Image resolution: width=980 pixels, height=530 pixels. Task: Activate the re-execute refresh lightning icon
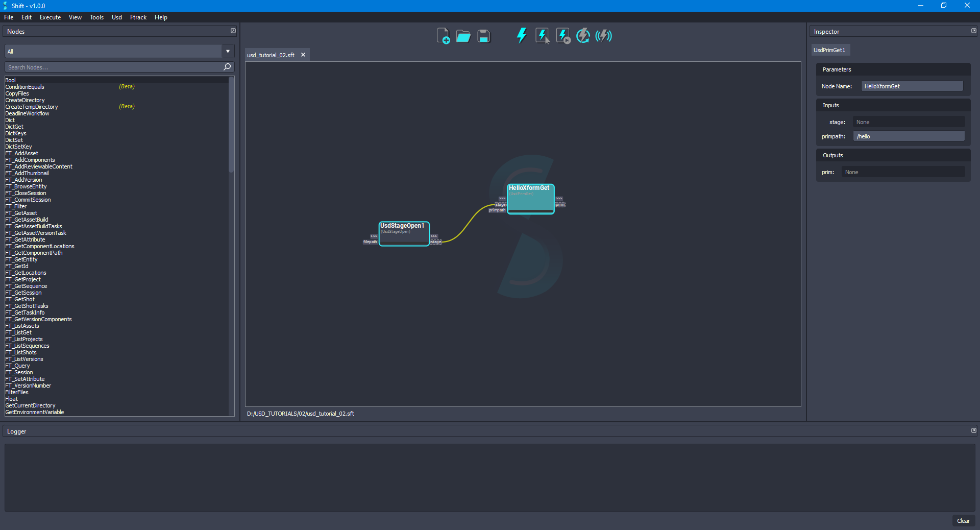click(x=583, y=36)
